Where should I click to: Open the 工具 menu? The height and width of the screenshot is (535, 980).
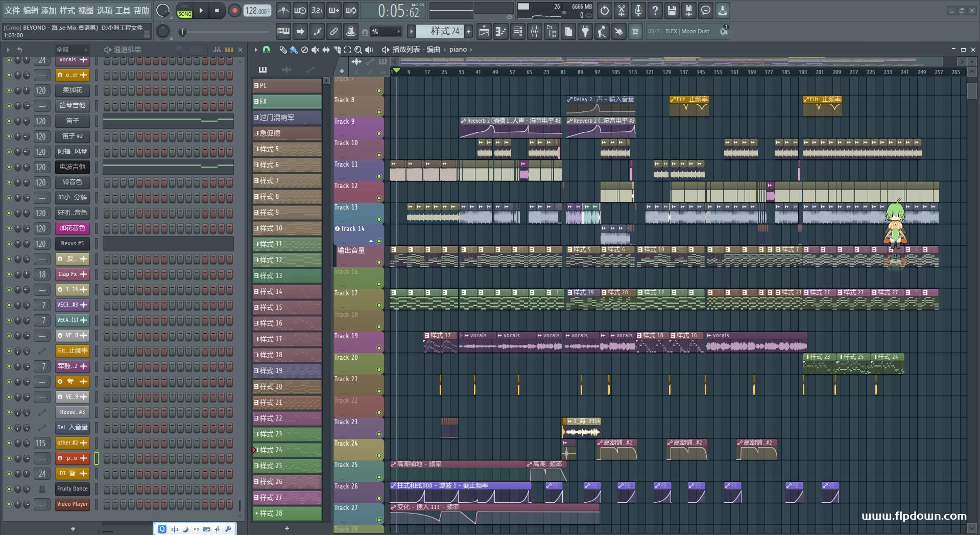click(x=123, y=11)
